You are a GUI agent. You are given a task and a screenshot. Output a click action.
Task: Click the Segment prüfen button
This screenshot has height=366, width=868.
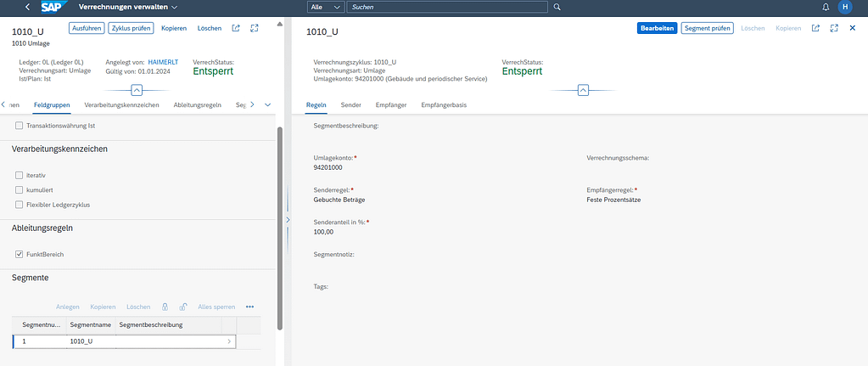coord(707,28)
